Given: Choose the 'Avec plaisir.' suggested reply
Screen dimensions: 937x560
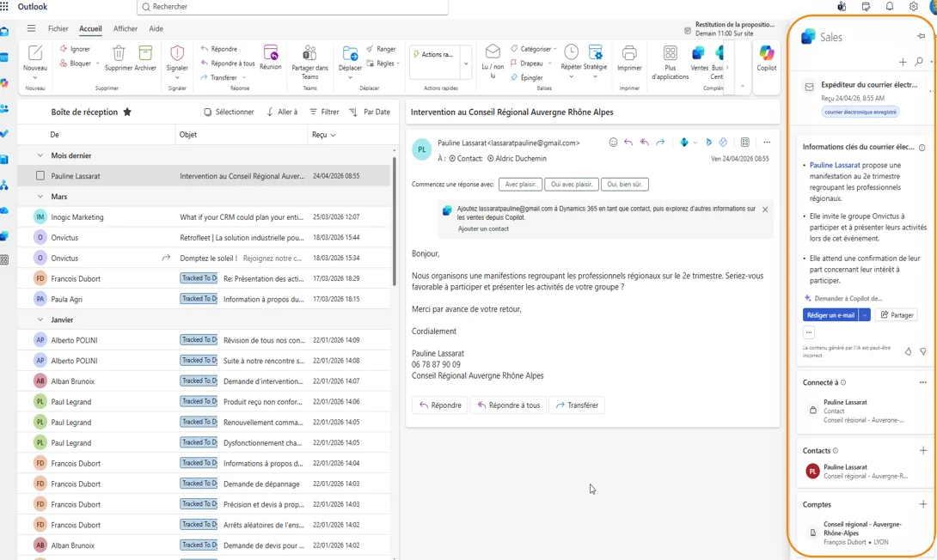Looking at the screenshot, I should pyautogui.click(x=520, y=184).
